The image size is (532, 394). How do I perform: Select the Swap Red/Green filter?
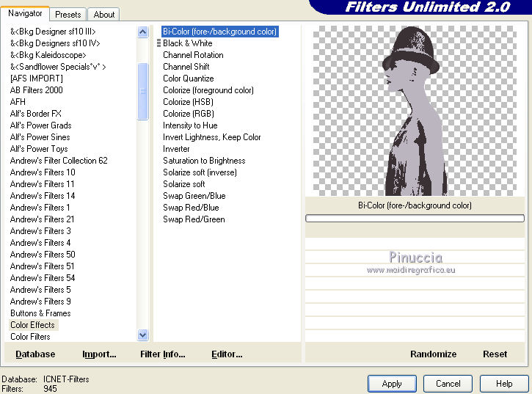pos(194,219)
